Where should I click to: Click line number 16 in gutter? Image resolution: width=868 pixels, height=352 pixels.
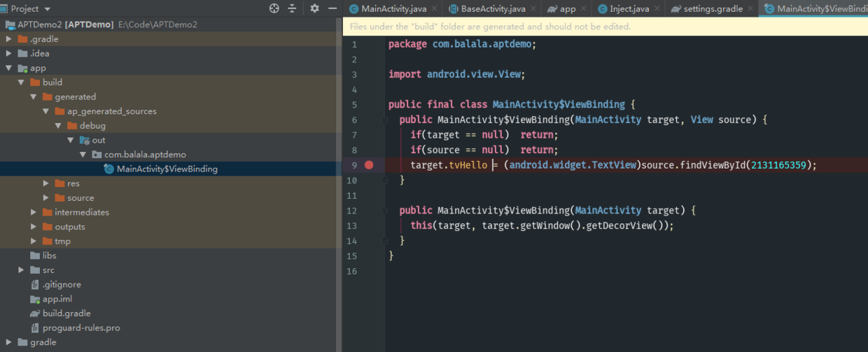[351, 271]
